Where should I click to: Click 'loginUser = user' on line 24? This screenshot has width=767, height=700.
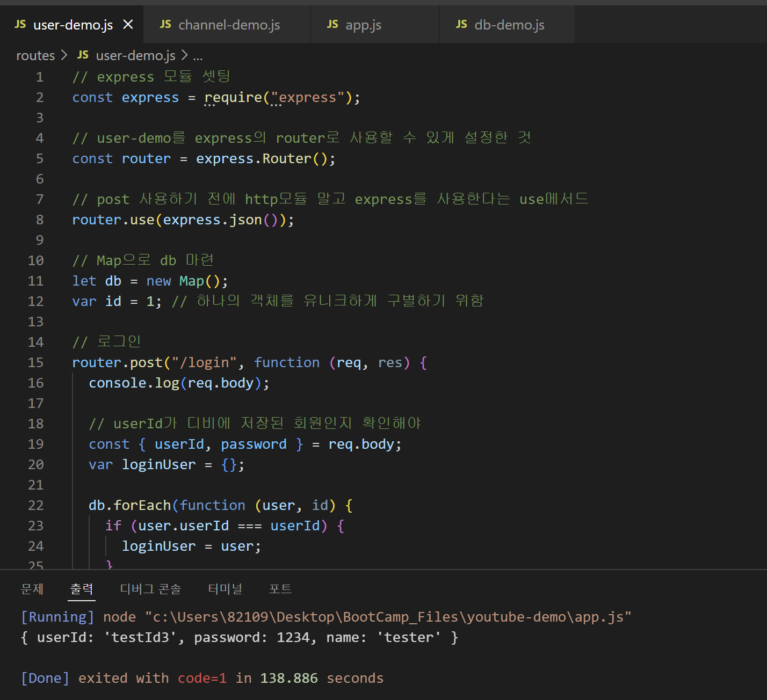point(187,546)
